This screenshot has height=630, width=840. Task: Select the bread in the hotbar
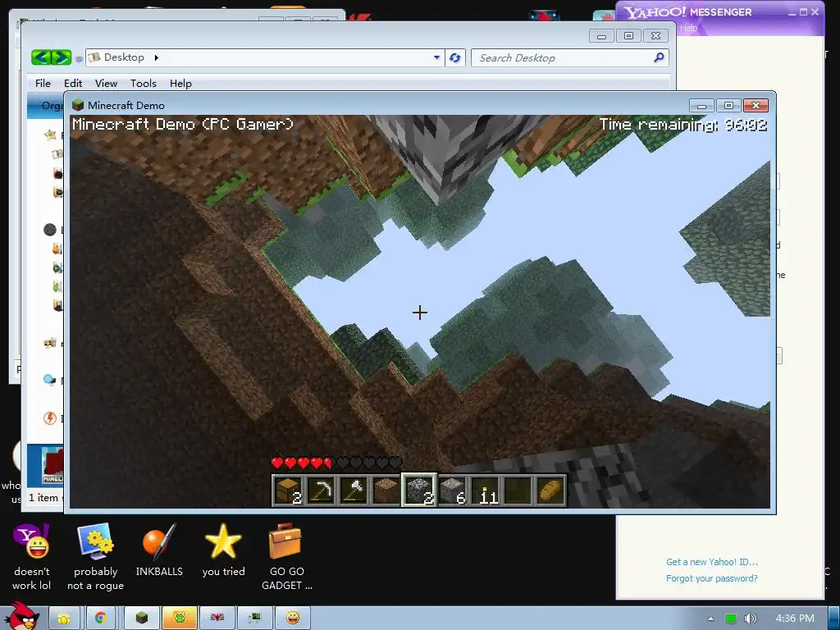[551, 491]
